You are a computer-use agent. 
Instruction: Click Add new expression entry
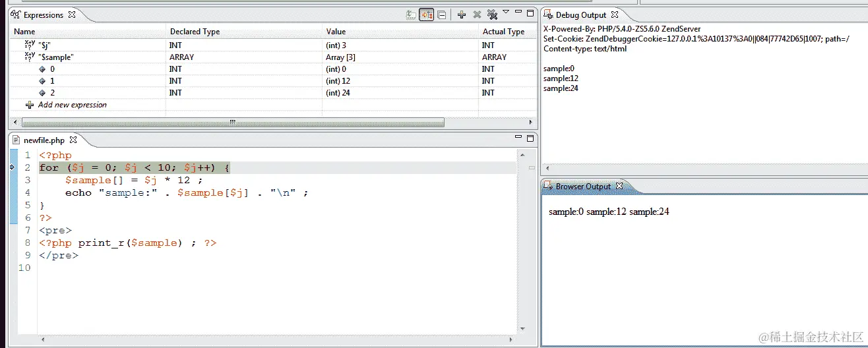(73, 105)
